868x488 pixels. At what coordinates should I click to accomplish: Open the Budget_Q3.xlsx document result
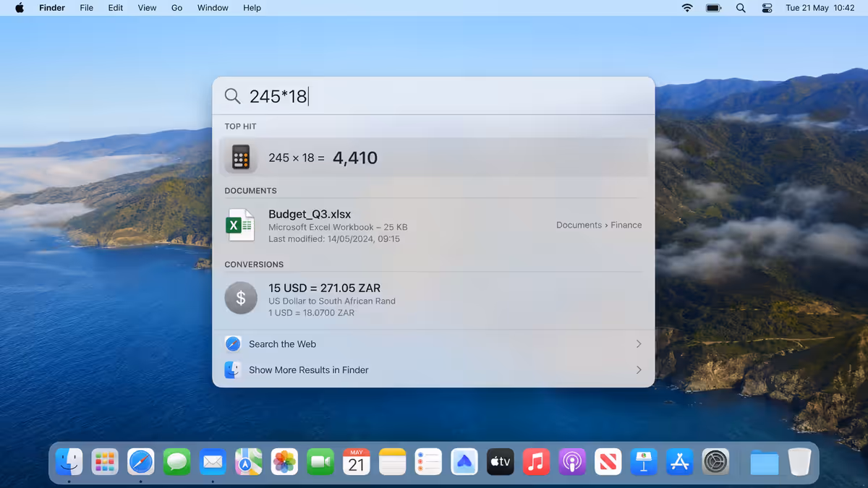coord(433,226)
